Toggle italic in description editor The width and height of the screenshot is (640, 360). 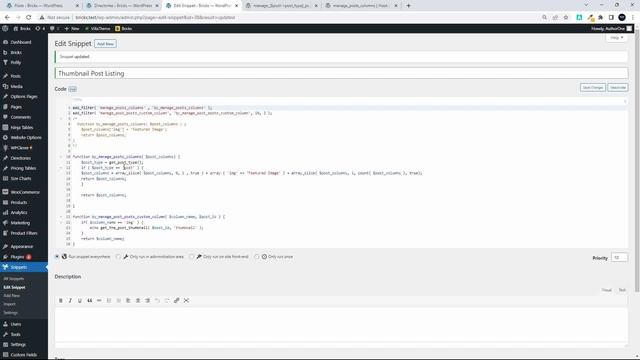[70, 300]
